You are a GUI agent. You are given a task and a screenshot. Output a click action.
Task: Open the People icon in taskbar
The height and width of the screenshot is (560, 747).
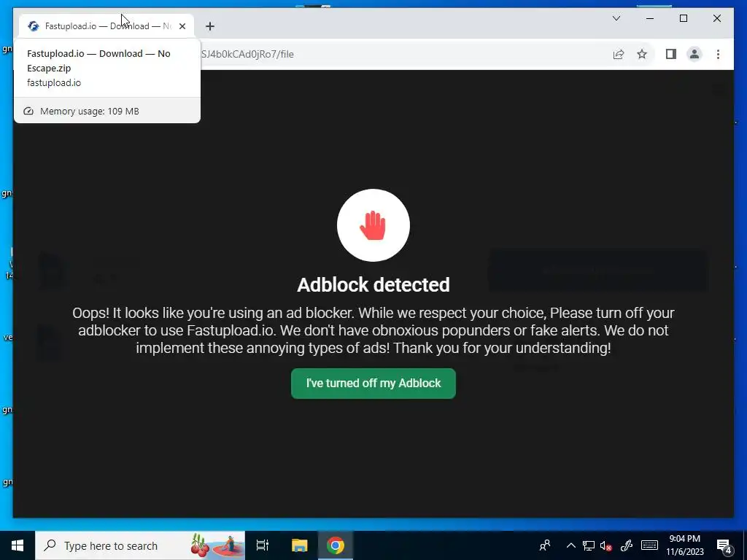(545, 545)
